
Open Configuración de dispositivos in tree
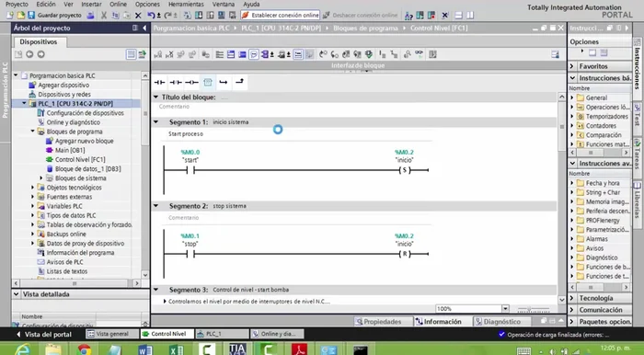coord(81,113)
